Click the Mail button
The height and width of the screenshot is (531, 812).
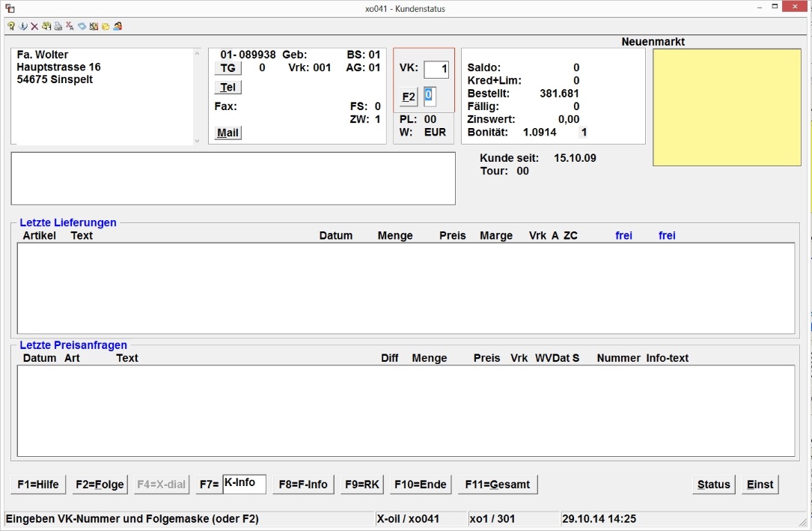pyautogui.click(x=228, y=133)
